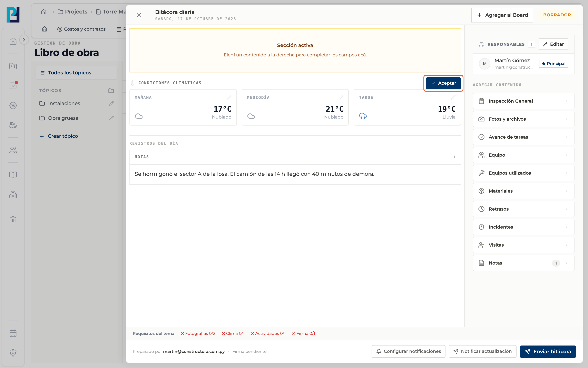Click the Principal badge for Martín Gómez

pos(553,64)
